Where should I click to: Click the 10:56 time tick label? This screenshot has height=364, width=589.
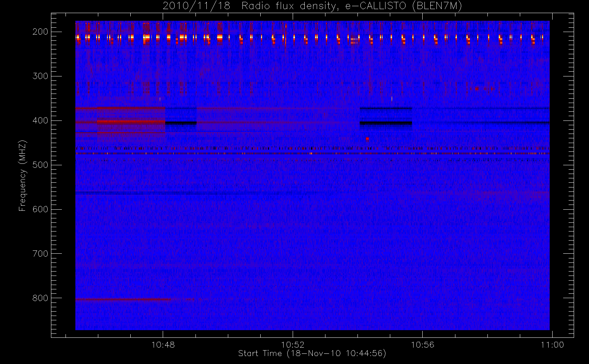pyautogui.click(x=423, y=345)
